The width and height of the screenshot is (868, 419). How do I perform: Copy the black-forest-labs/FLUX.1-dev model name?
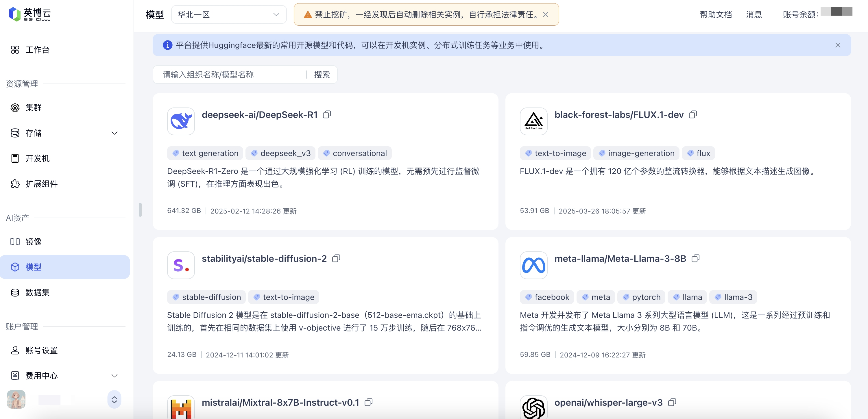tap(693, 115)
